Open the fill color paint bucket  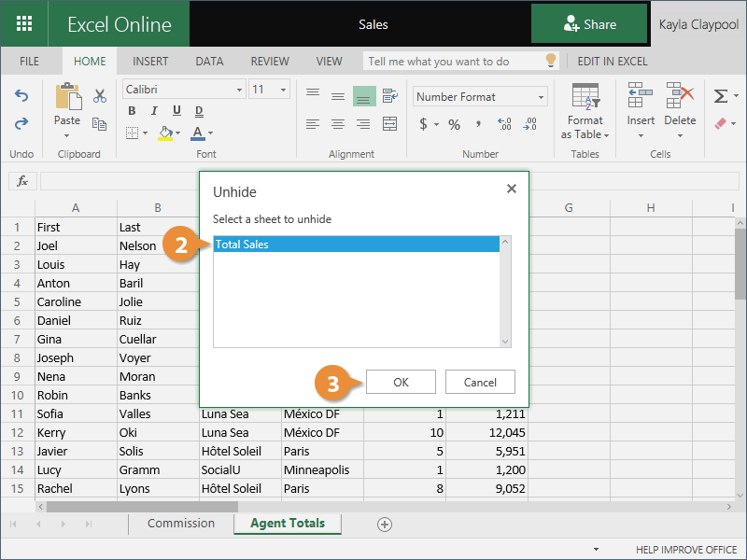[165, 133]
